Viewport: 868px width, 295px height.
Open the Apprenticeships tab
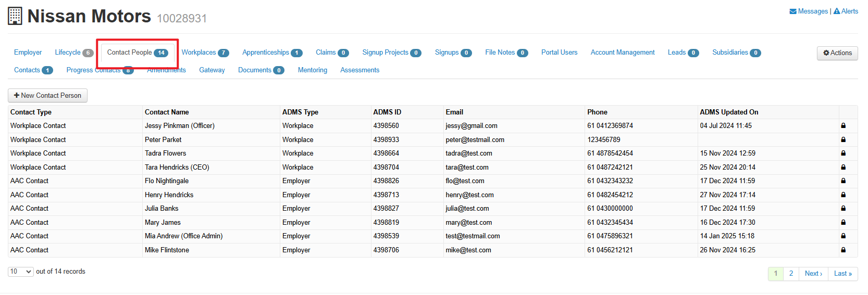[272, 53]
